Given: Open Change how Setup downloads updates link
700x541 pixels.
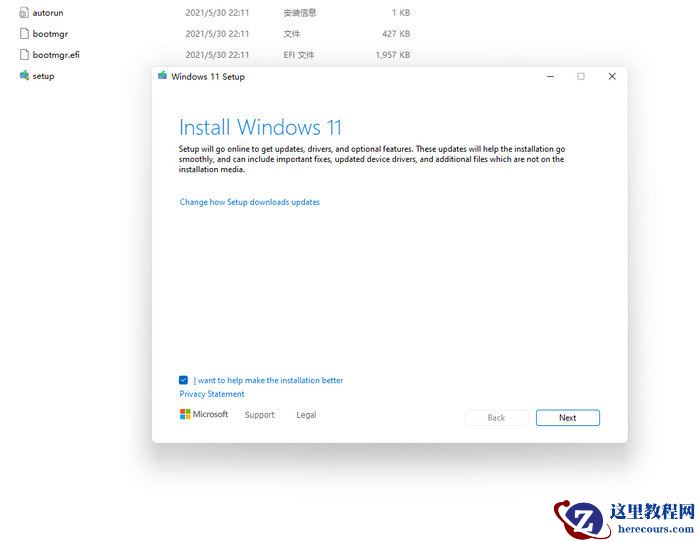Looking at the screenshot, I should coord(250,202).
